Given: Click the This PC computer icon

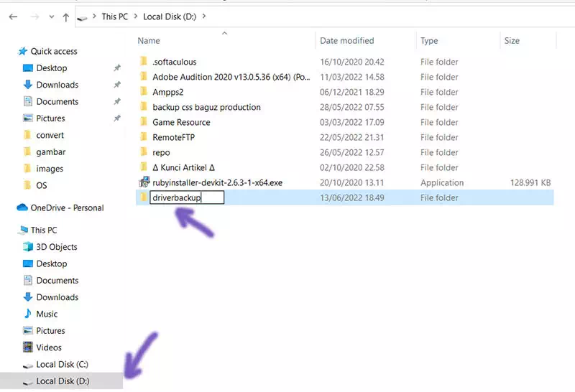Looking at the screenshot, I should tap(23, 230).
